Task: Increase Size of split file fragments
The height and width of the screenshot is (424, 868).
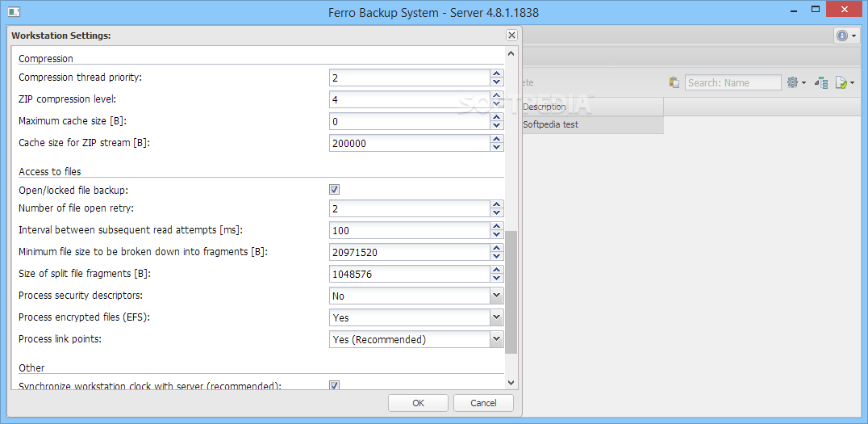Action: pos(497,270)
